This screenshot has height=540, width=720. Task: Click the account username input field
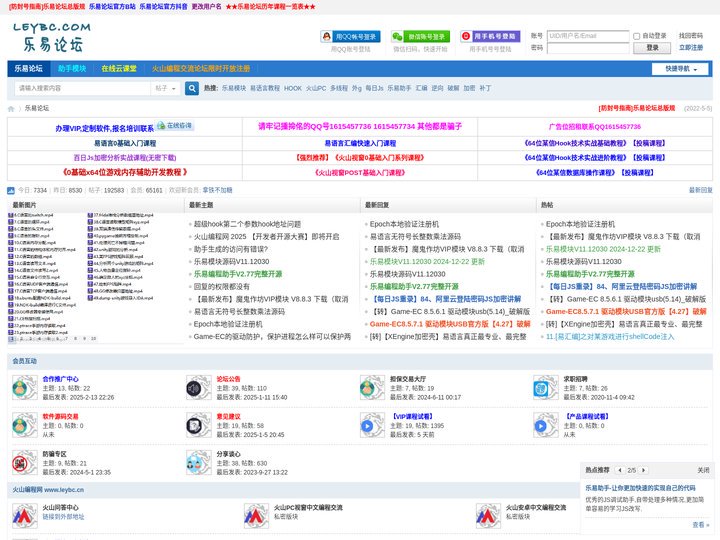click(588, 36)
